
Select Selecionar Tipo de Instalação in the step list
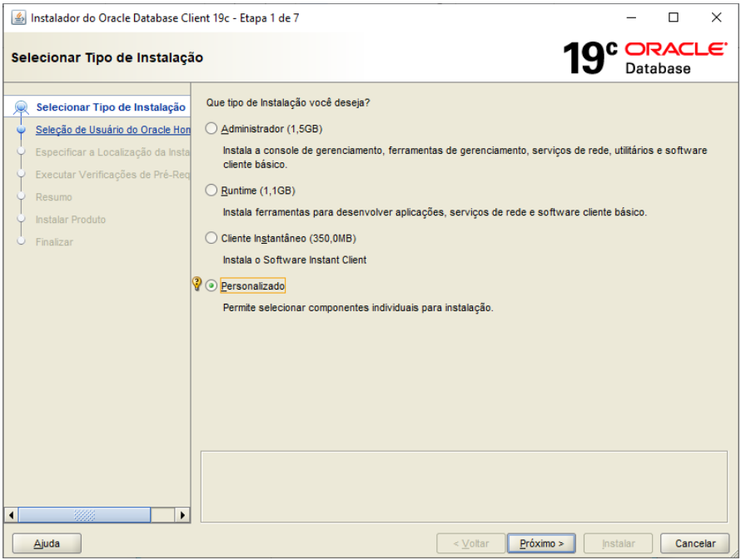pos(111,107)
